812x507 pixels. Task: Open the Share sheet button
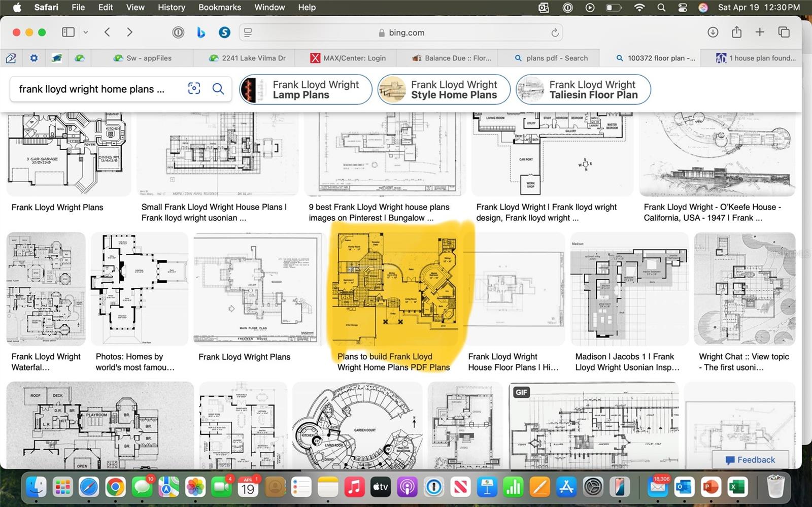click(x=736, y=32)
